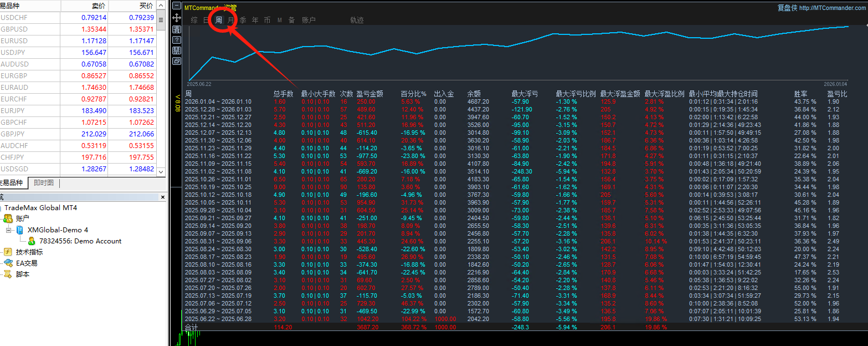Click the 余额 balance column header

pyautogui.click(x=474, y=94)
